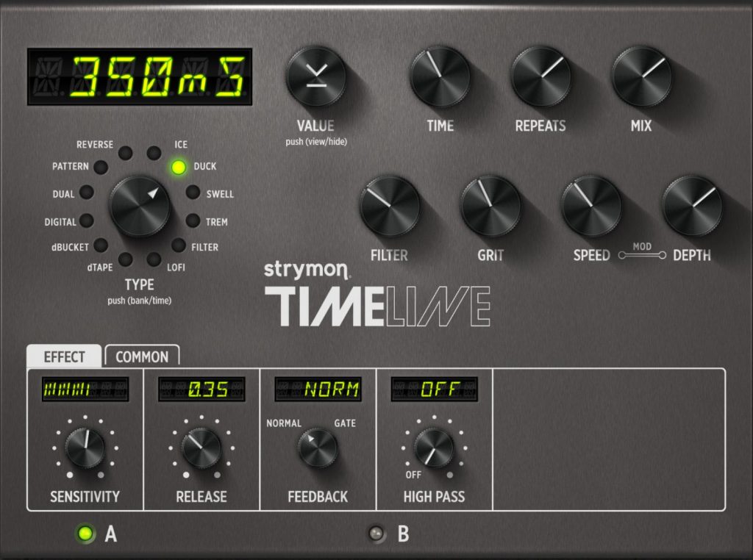Click the SENSITIVITY knob

point(85,448)
